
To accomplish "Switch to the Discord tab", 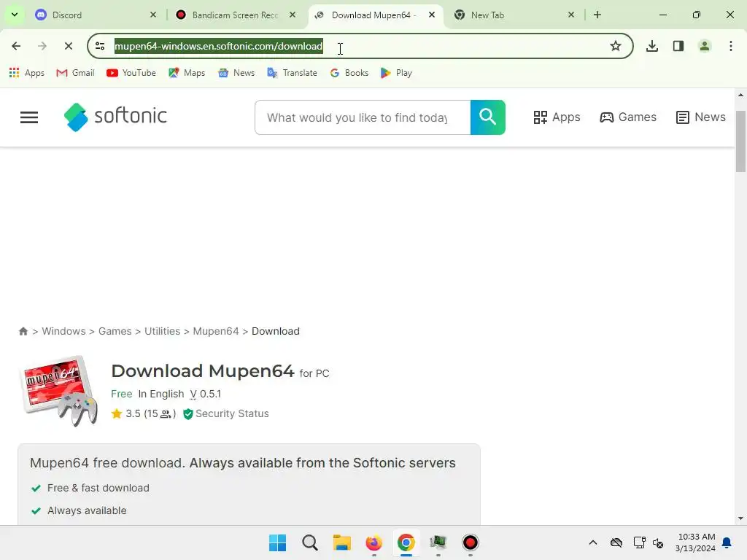I will [96, 15].
